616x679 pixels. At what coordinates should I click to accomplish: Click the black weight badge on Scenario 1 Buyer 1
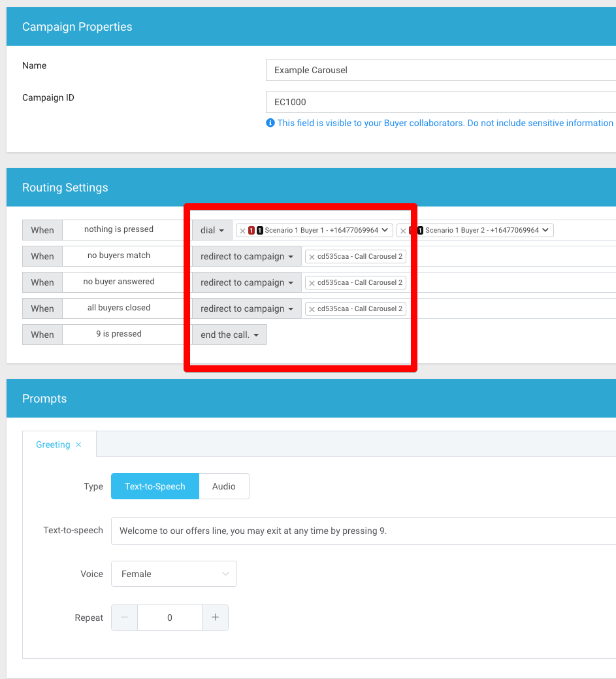(259, 230)
